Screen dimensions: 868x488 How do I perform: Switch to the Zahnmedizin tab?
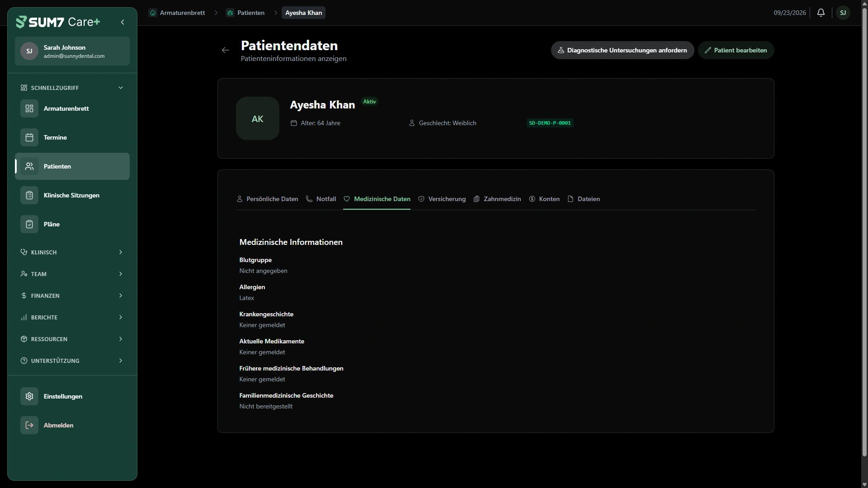click(x=497, y=199)
